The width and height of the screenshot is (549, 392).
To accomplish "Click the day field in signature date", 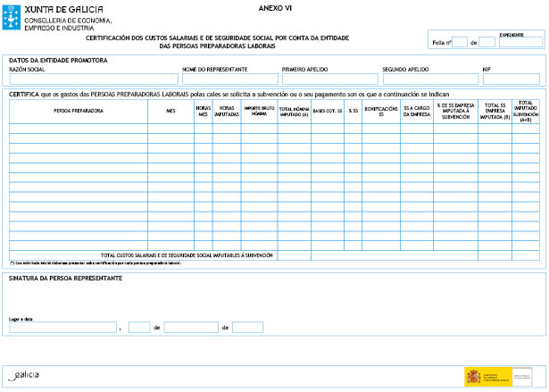I will tap(138, 327).
